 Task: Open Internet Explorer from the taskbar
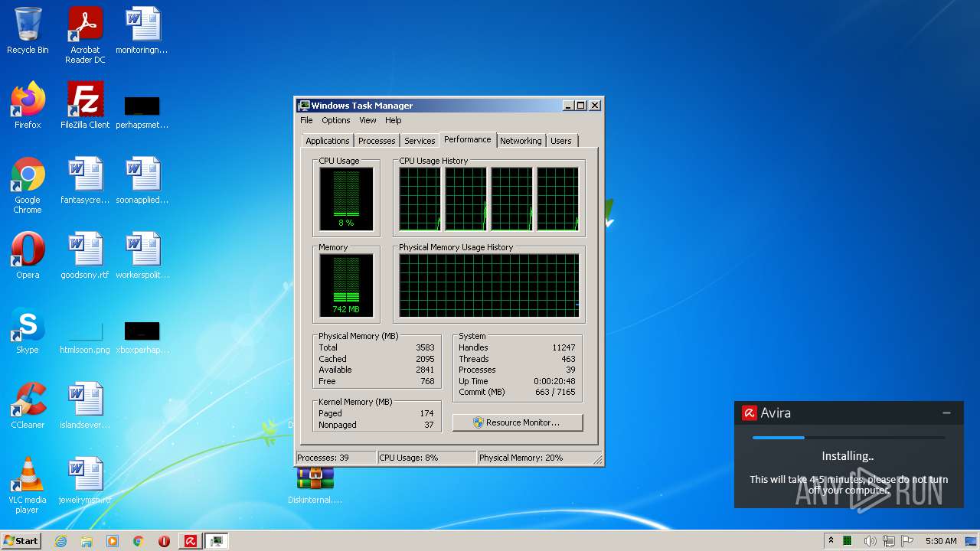pyautogui.click(x=60, y=541)
